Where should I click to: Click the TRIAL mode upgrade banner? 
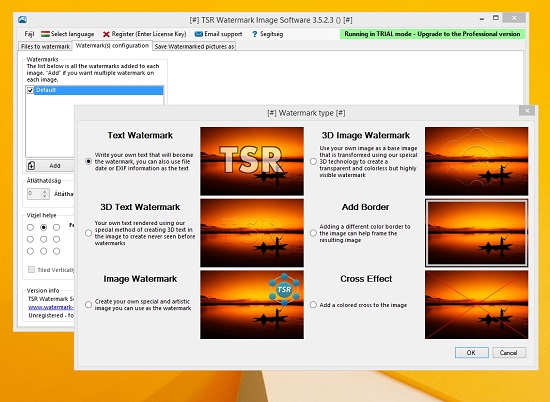point(432,34)
